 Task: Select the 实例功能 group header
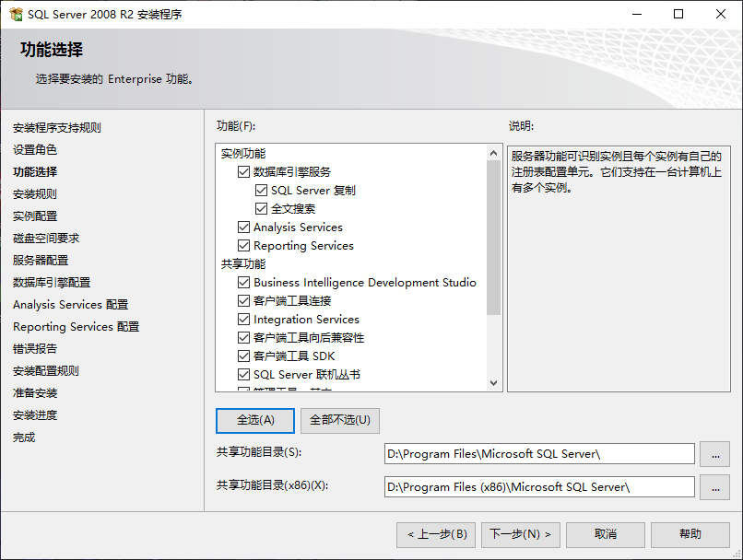click(x=243, y=154)
